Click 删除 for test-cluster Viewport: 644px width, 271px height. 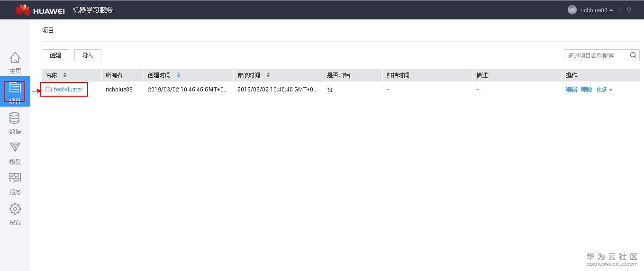tap(587, 89)
